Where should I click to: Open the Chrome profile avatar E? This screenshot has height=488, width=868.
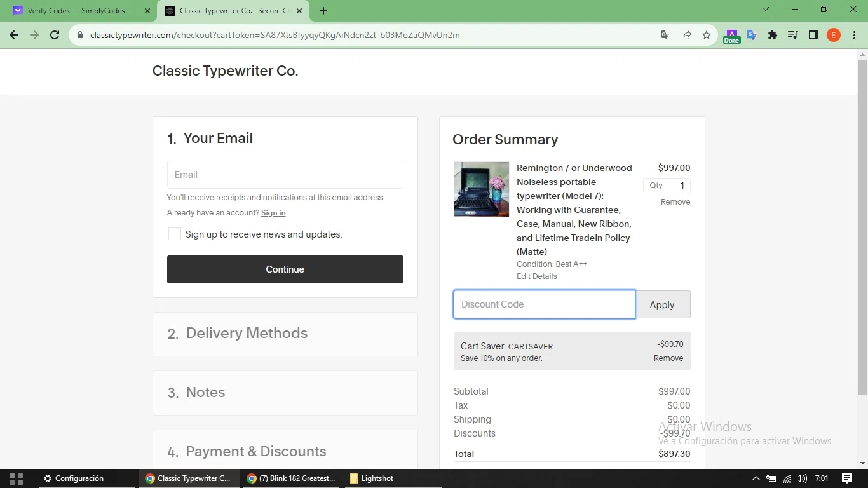pyautogui.click(x=833, y=35)
